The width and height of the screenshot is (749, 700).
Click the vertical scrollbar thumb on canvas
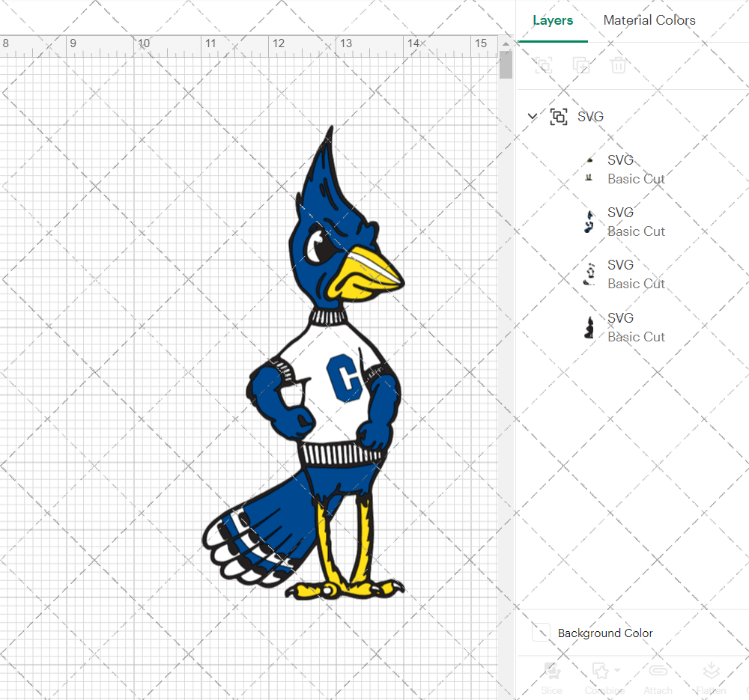pyautogui.click(x=506, y=64)
